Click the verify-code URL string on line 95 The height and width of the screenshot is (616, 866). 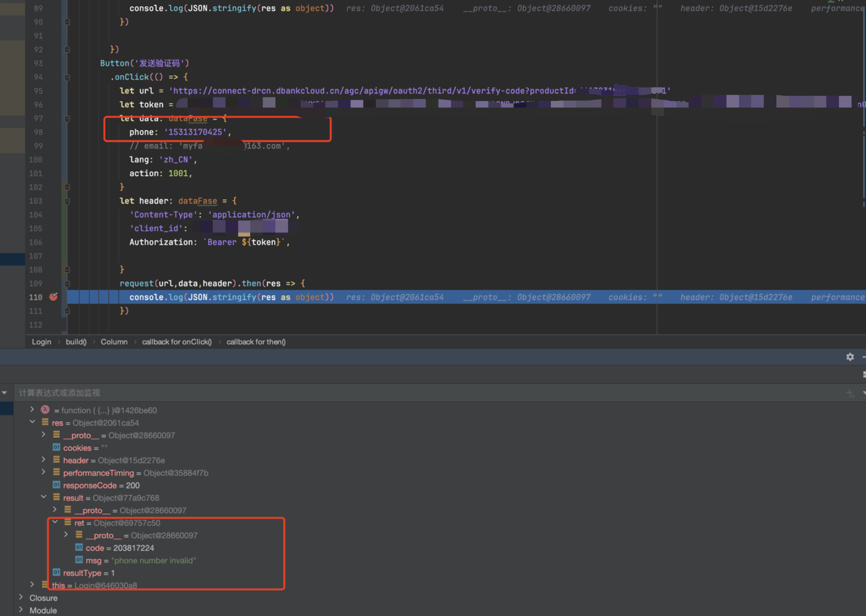tap(419, 91)
